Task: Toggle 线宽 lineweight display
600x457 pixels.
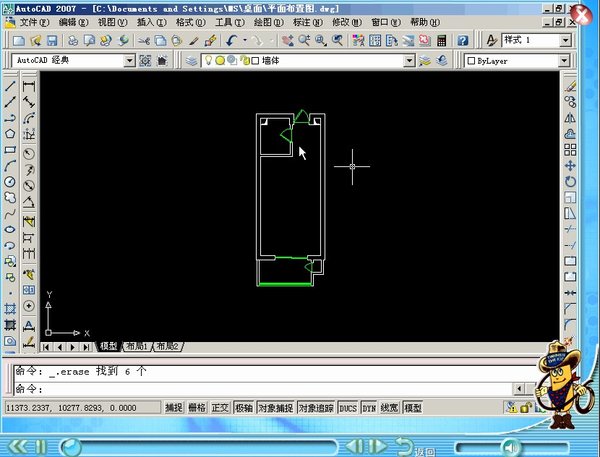Action: (390, 408)
